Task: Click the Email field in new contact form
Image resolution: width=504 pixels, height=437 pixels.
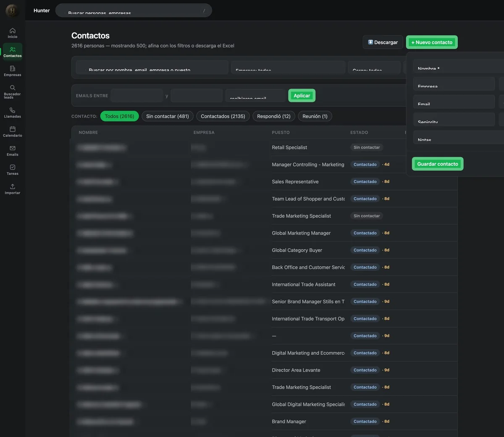Action: point(454,102)
